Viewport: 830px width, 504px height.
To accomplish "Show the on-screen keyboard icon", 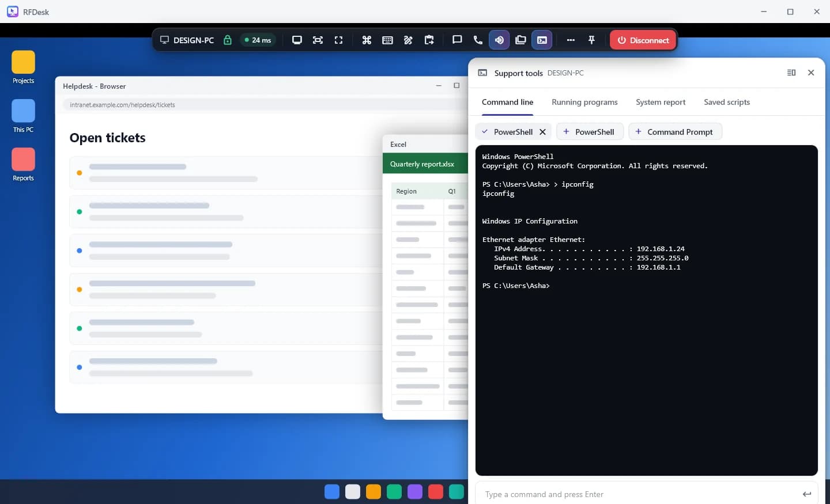I will coord(387,40).
